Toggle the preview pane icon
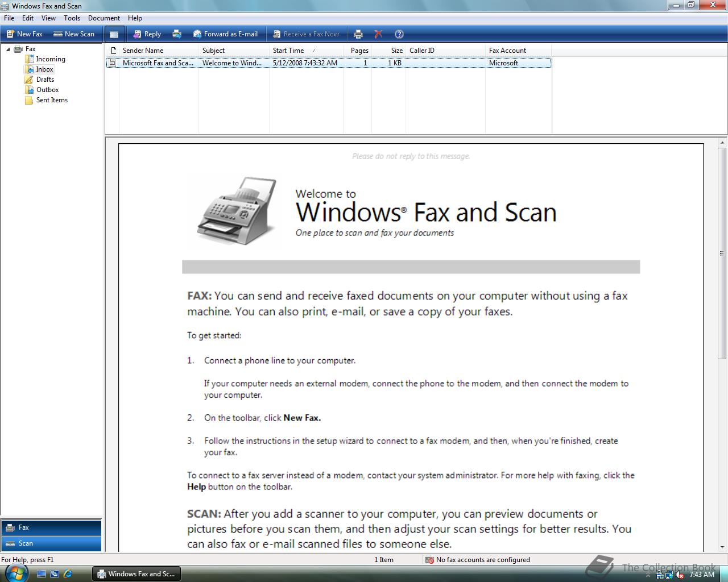 pyautogui.click(x=114, y=34)
